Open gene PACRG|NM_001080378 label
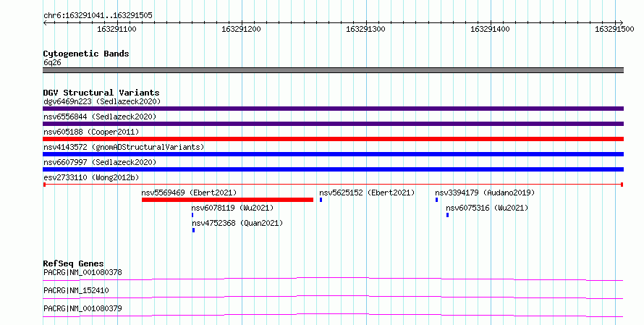 tap(82, 272)
